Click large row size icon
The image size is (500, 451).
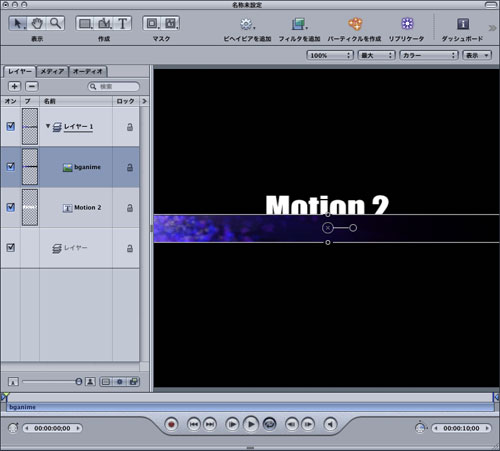pos(90,382)
